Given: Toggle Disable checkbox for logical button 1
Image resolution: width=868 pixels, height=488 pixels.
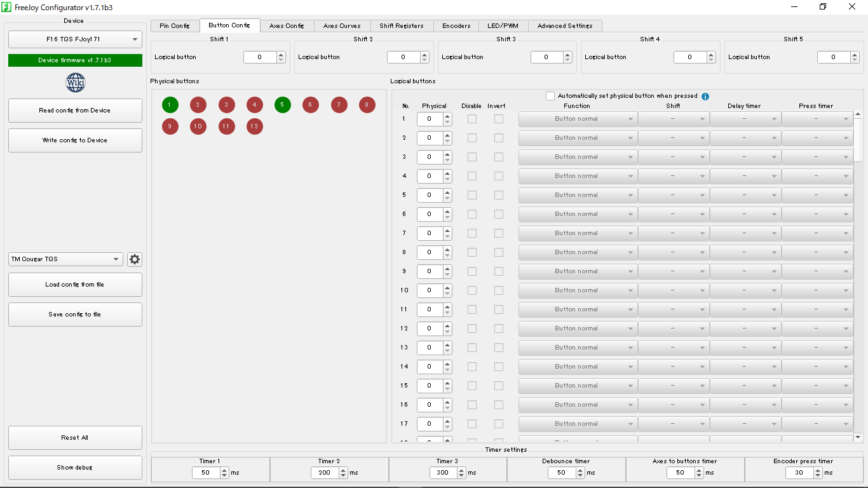Looking at the screenshot, I should pyautogui.click(x=471, y=119).
